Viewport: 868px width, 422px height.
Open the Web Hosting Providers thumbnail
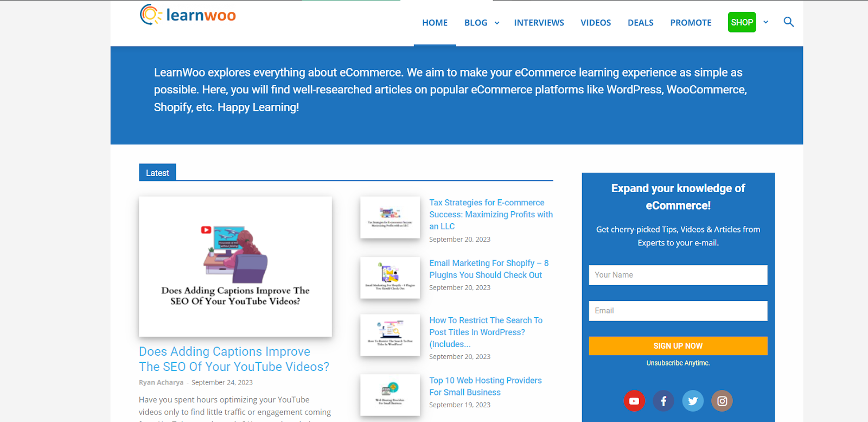[x=390, y=395]
